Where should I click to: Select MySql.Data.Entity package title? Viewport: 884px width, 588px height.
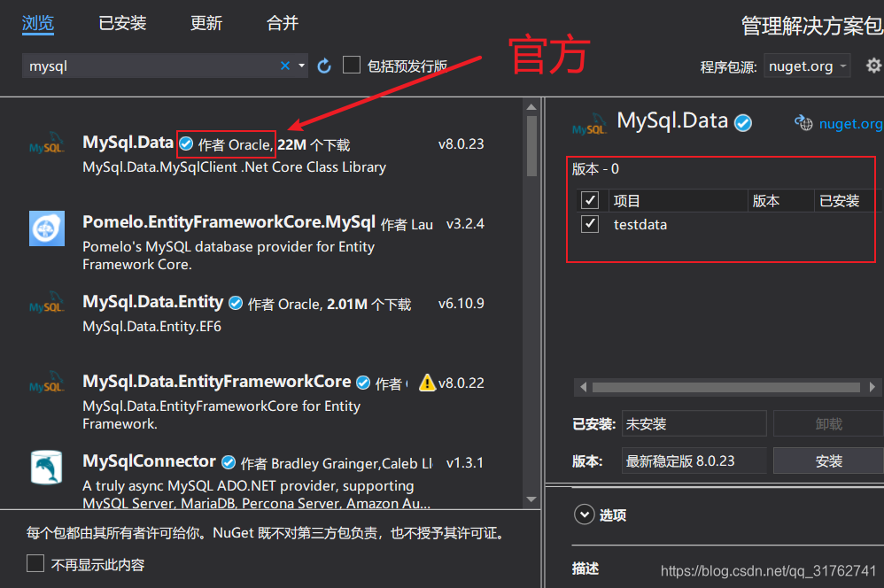point(152,302)
